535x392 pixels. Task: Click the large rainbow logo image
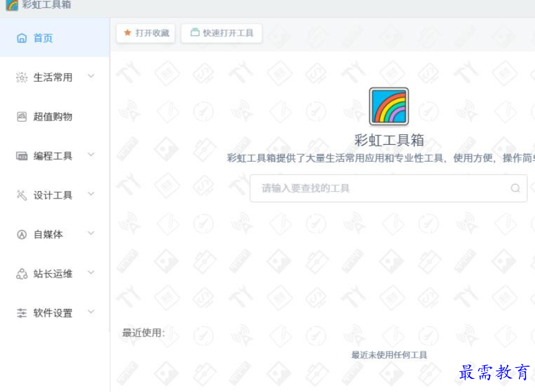pyautogui.click(x=389, y=106)
